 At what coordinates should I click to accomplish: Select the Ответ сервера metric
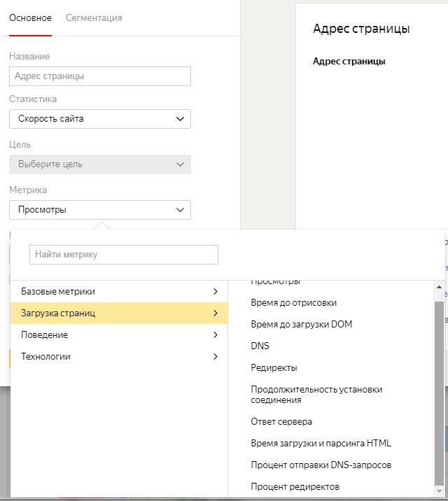click(281, 422)
